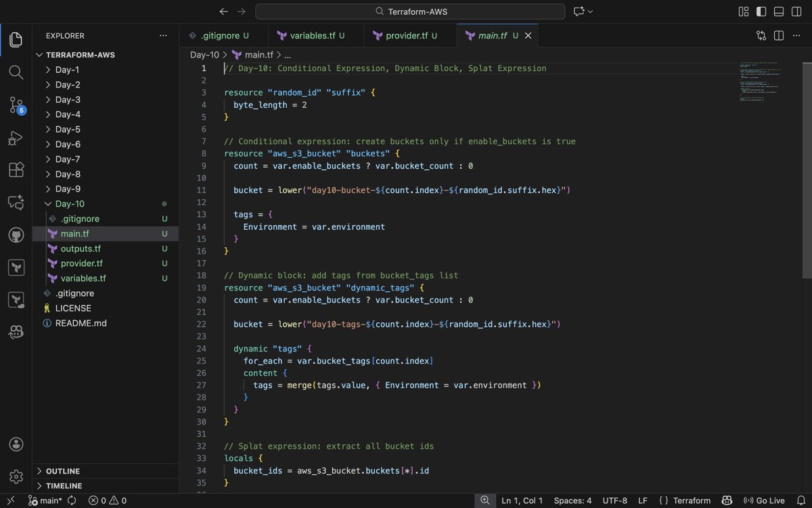Collapse the Day-10 folder
Image resolution: width=812 pixels, height=508 pixels.
click(x=105, y=204)
